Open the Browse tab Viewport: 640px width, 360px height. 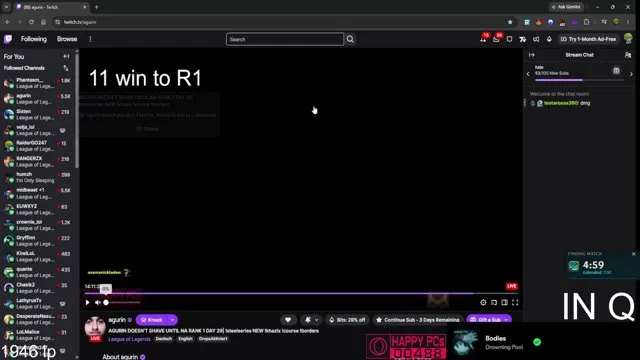pyautogui.click(x=67, y=39)
